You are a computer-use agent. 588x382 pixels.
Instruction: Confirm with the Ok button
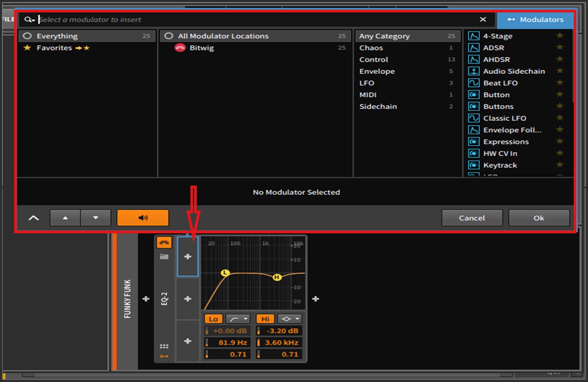(x=539, y=218)
